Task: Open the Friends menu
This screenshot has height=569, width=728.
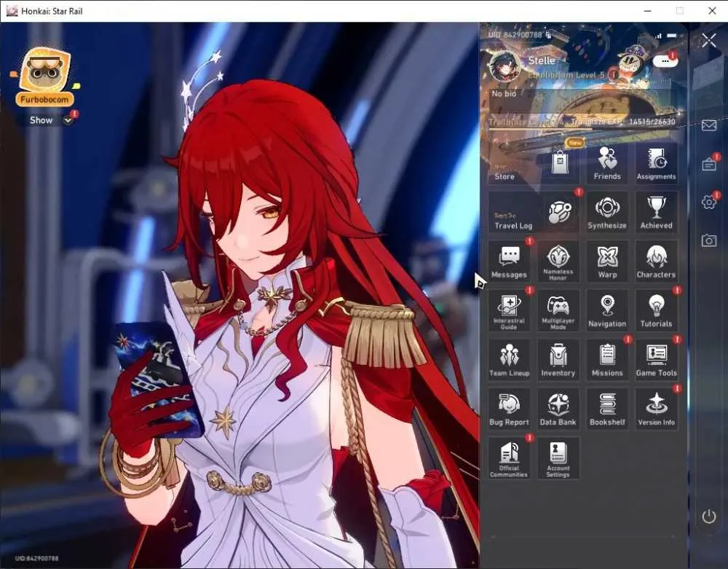Action: pyautogui.click(x=607, y=163)
